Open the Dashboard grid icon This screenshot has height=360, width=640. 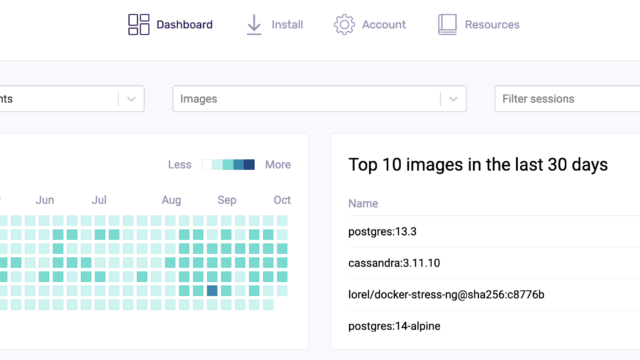tap(139, 24)
